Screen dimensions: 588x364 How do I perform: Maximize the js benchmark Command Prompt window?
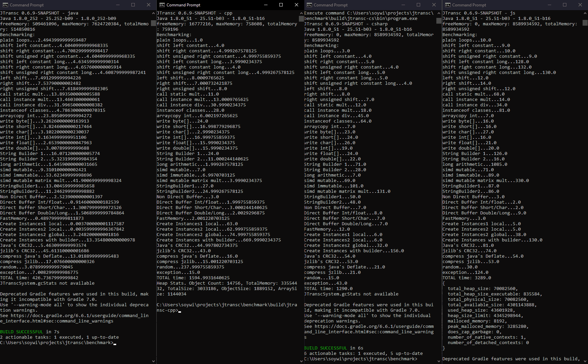pos(565,5)
